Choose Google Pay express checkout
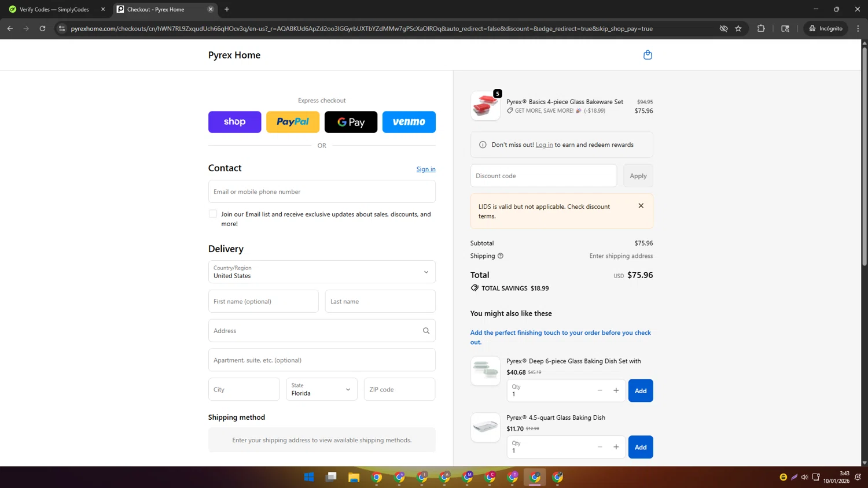The image size is (868, 488). pyautogui.click(x=351, y=122)
